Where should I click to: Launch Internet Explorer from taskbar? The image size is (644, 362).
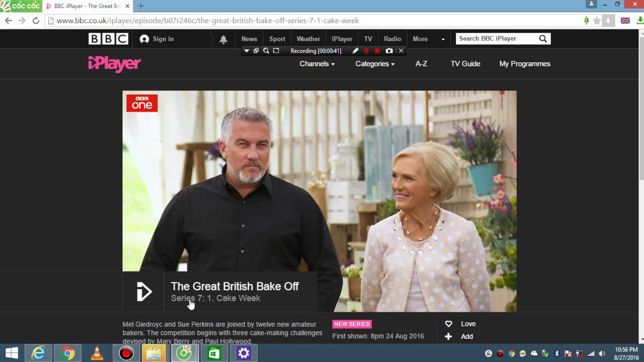pyautogui.click(x=38, y=353)
